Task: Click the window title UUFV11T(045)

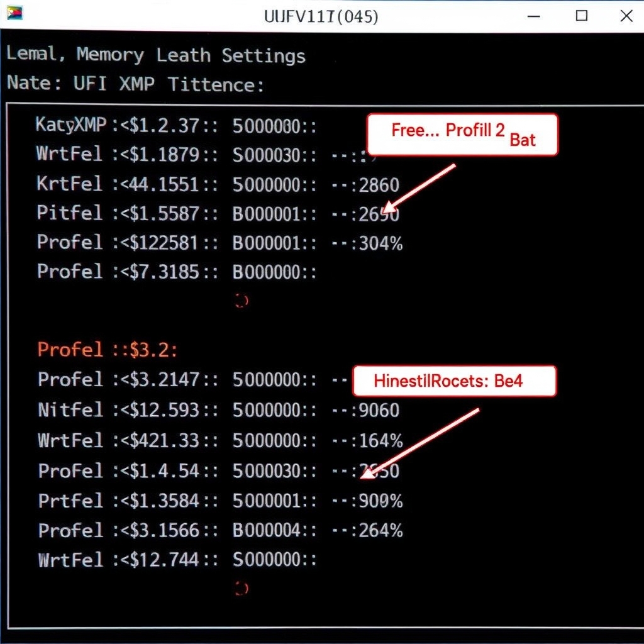Action: pyautogui.click(x=321, y=16)
